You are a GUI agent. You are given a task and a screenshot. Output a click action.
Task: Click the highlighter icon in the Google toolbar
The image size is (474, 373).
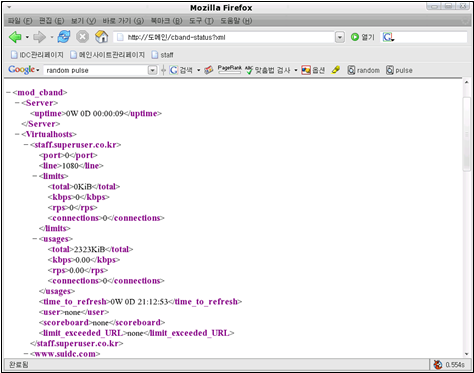(x=336, y=70)
